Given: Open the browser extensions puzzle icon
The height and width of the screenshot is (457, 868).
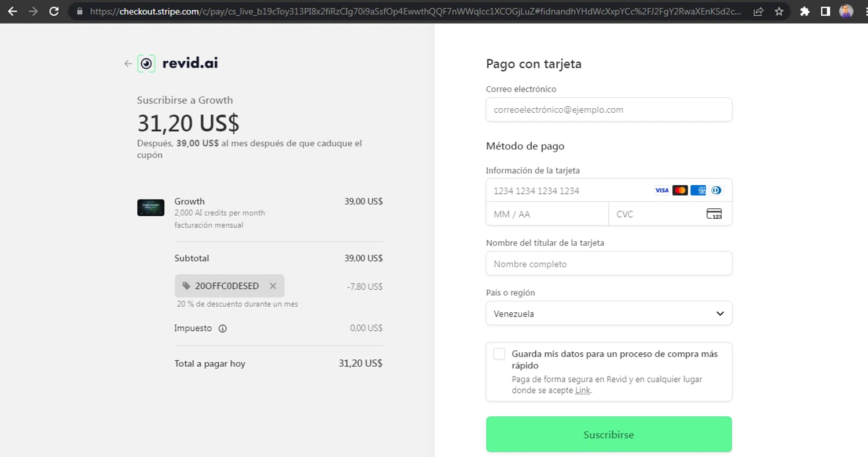Looking at the screenshot, I should coord(804,11).
